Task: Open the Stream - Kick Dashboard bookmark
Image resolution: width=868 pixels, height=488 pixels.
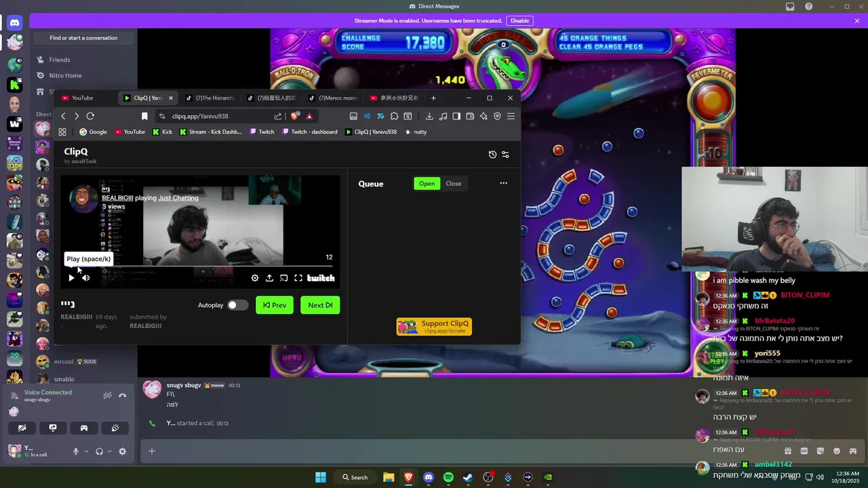Action: pos(210,131)
